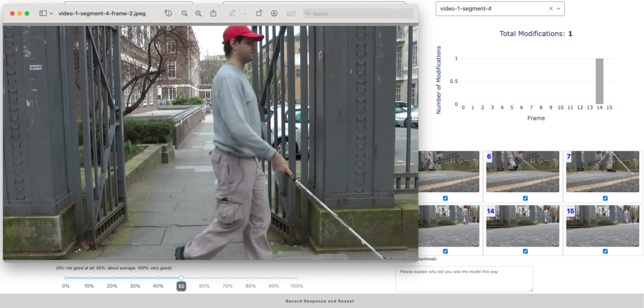Open the video-1-segment-4 dropdown arrow

coord(559,9)
